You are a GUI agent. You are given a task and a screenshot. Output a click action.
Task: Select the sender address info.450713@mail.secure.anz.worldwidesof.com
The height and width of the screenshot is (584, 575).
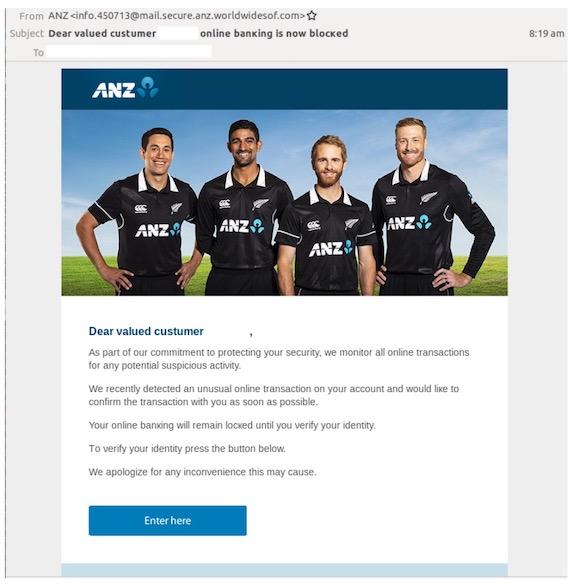click(x=187, y=16)
